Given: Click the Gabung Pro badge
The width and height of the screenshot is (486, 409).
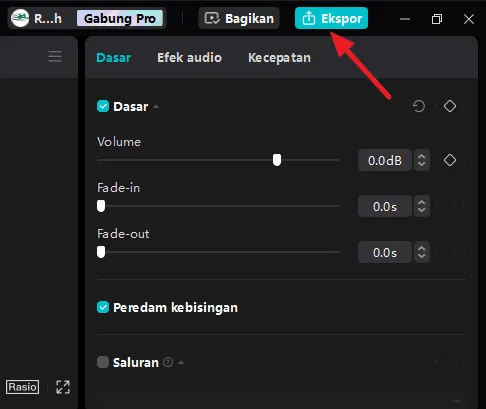Looking at the screenshot, I should pyautogui.click(x=120, y=18).
